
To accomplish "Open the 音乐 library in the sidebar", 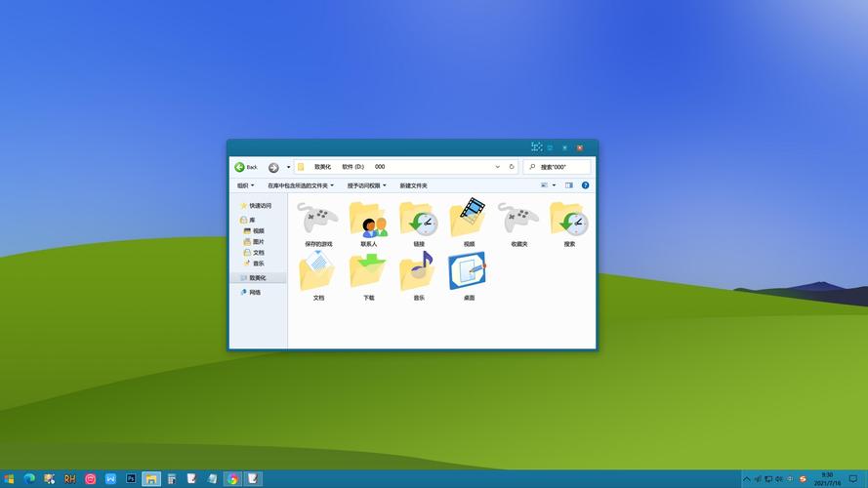I will click(254, 264).
